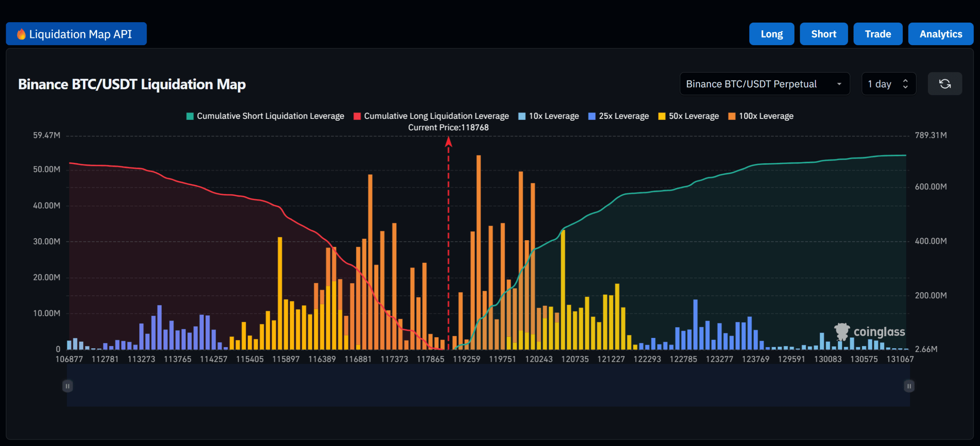Open the Binance BTC/USDT Perpetual selector
The image size is (980, 446).
coord(764,84)
